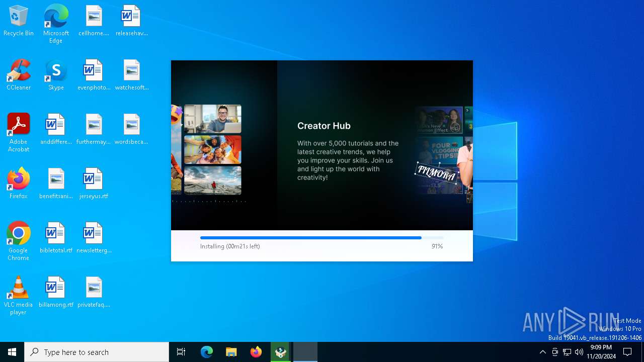This screenshot has height=362, width=644.
Task: Open the Adobe Acrobat desktop shortcut
Action: click(19, 133)
